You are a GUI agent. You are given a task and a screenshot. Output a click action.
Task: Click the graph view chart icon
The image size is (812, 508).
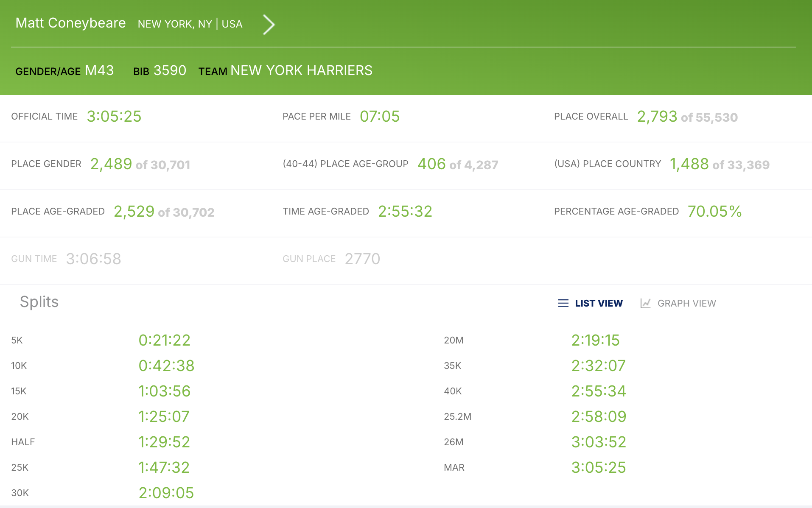coord(645,303)
